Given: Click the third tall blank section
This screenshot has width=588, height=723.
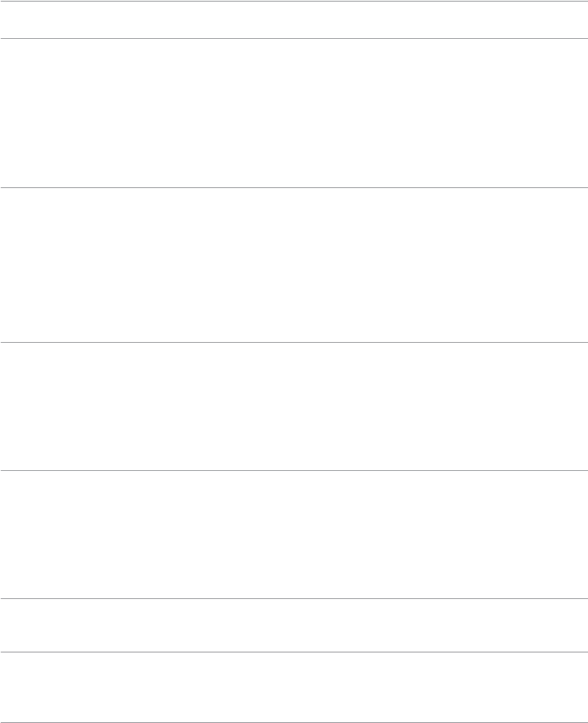Looking at the screenshot, I should click(x=294, y=406).
